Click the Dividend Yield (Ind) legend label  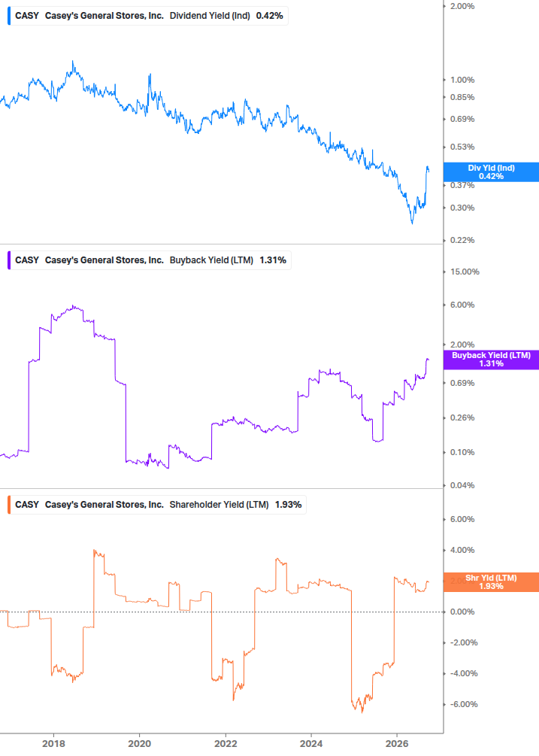point(210,16)
